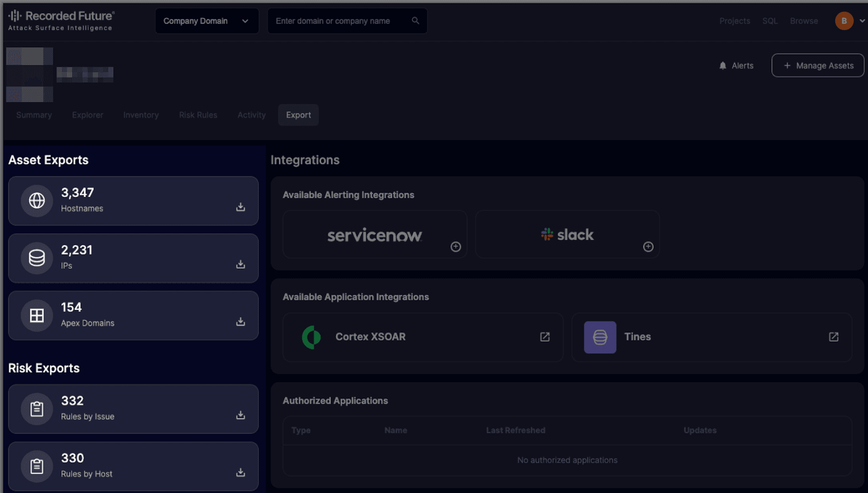
Task: Click the Alerts label text
Action: [x=743, y=66]
